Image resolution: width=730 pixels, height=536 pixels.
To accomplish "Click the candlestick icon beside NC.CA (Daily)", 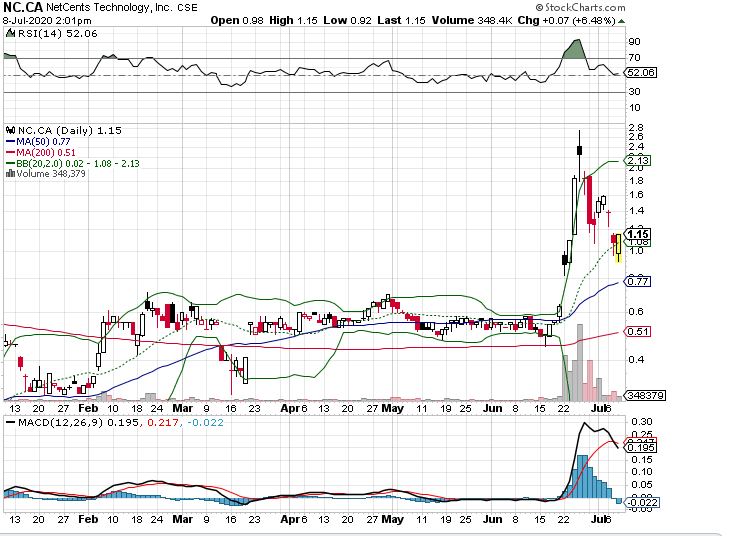I will (10, 130).
